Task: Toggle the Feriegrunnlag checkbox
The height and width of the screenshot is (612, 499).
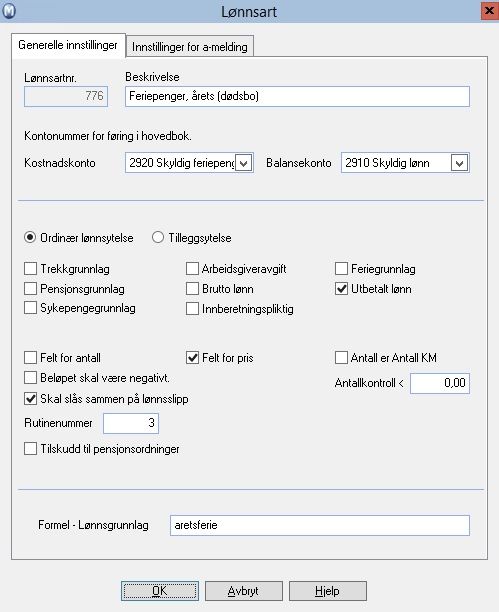Action: tap(341, 269)
